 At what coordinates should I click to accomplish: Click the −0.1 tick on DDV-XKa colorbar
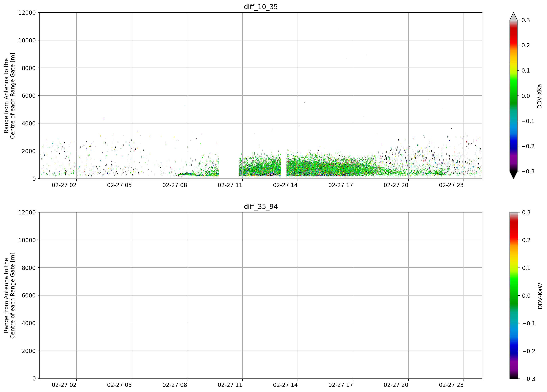(528, 121)
